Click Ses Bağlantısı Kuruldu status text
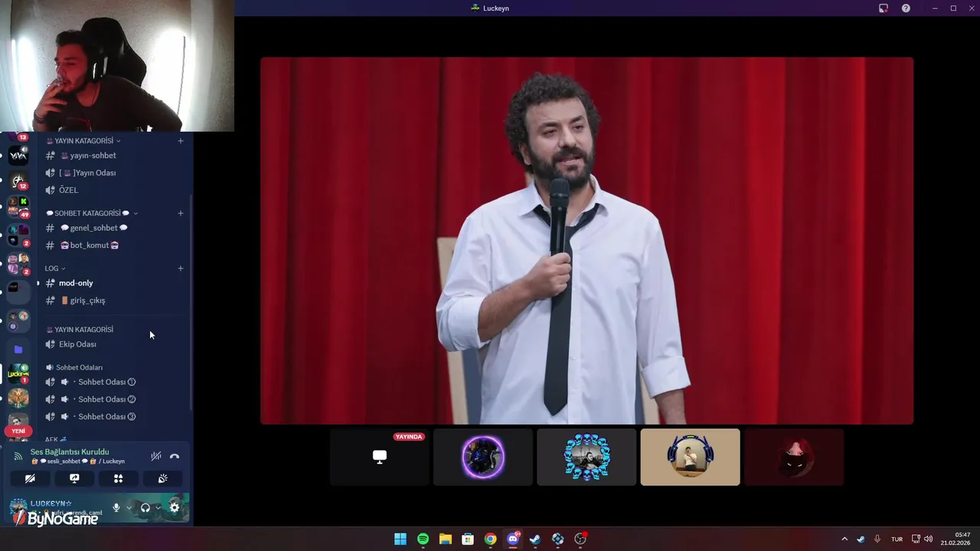 [70, 452]
